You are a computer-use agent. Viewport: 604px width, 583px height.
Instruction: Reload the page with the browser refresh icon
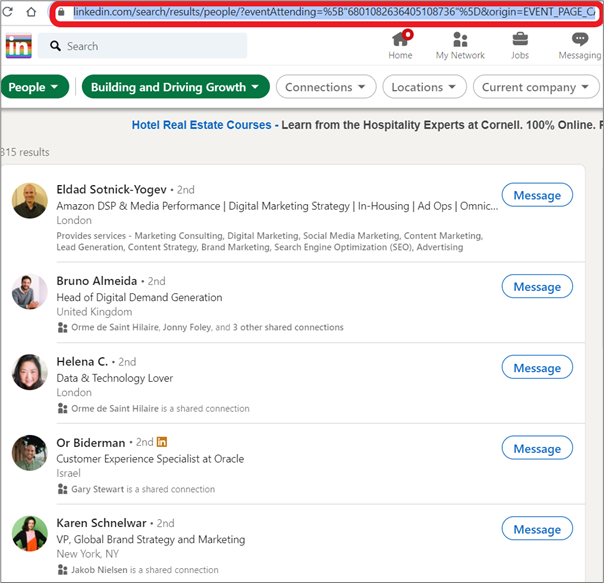tap(8, 12)
